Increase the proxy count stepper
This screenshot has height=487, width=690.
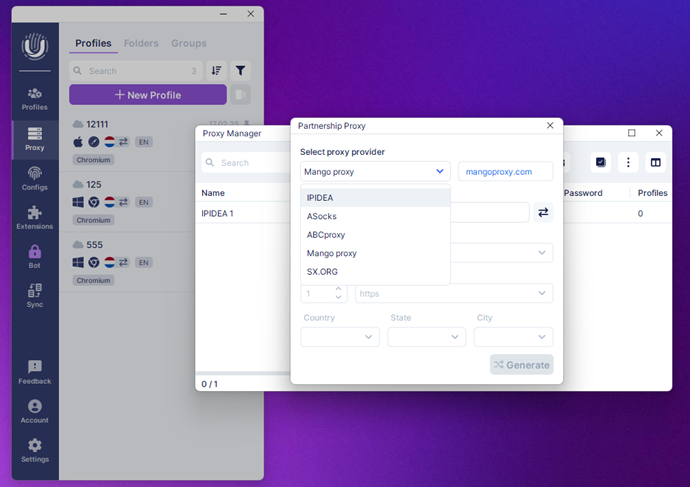click(338, 289)
